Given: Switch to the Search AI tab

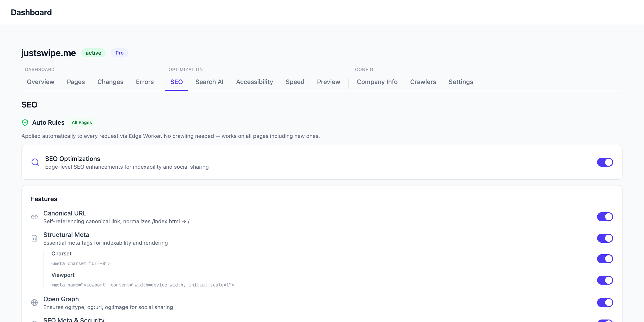Looking at the screenshot, I should click(209, 82).
